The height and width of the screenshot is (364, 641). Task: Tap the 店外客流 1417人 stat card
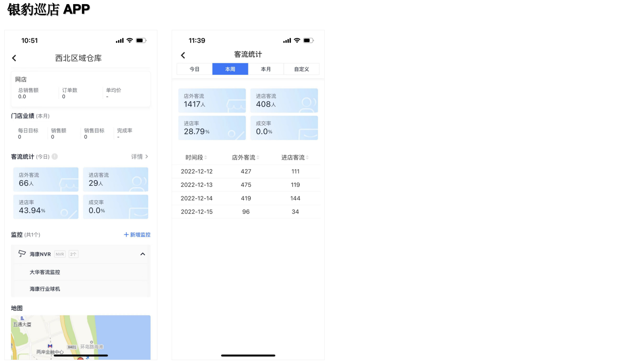212,100
